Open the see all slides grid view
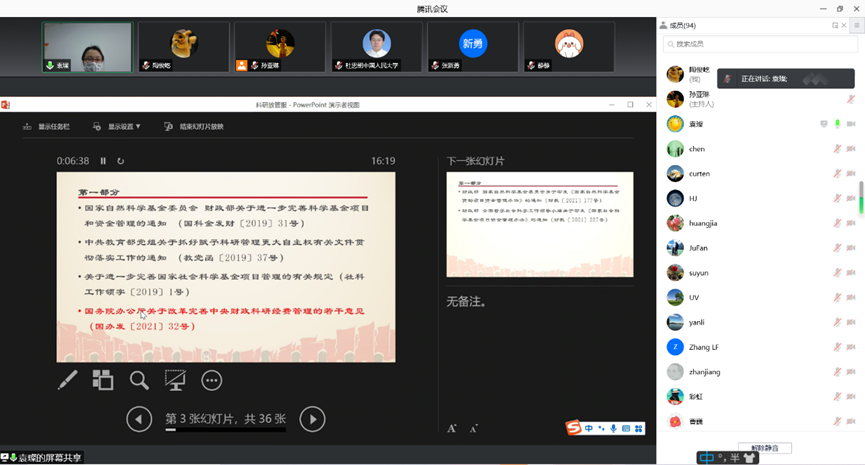Image resolution: width=865 pixels, height=465 pixels. (103, 380)
